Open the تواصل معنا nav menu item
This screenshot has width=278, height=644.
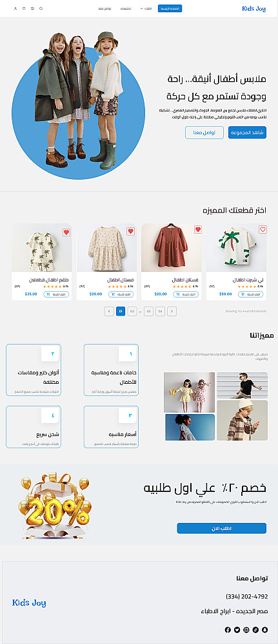[104, 8]
